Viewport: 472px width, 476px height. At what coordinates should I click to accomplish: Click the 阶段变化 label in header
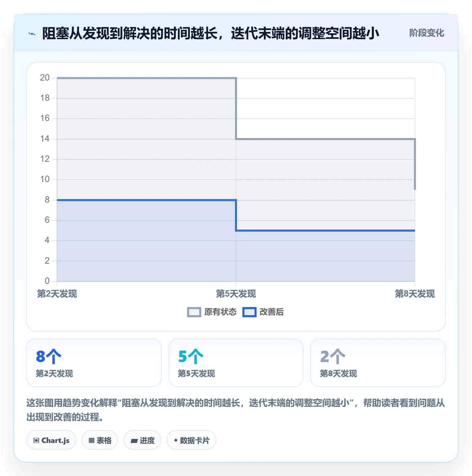[426, 33]
